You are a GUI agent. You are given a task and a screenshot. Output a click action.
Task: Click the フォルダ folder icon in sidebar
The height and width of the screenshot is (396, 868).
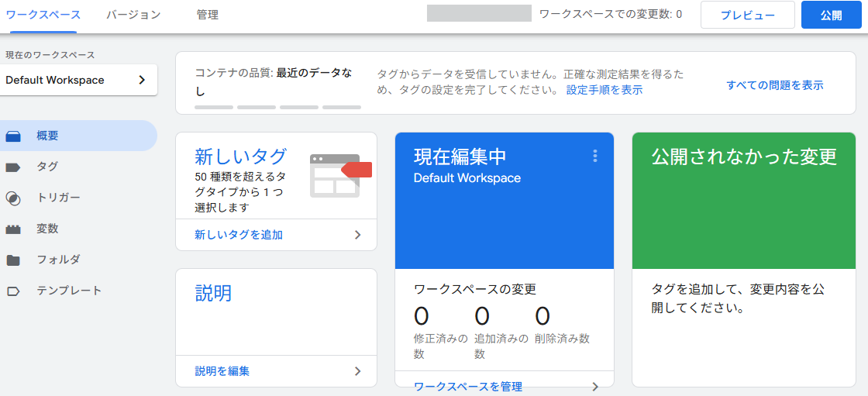(13, 260)
